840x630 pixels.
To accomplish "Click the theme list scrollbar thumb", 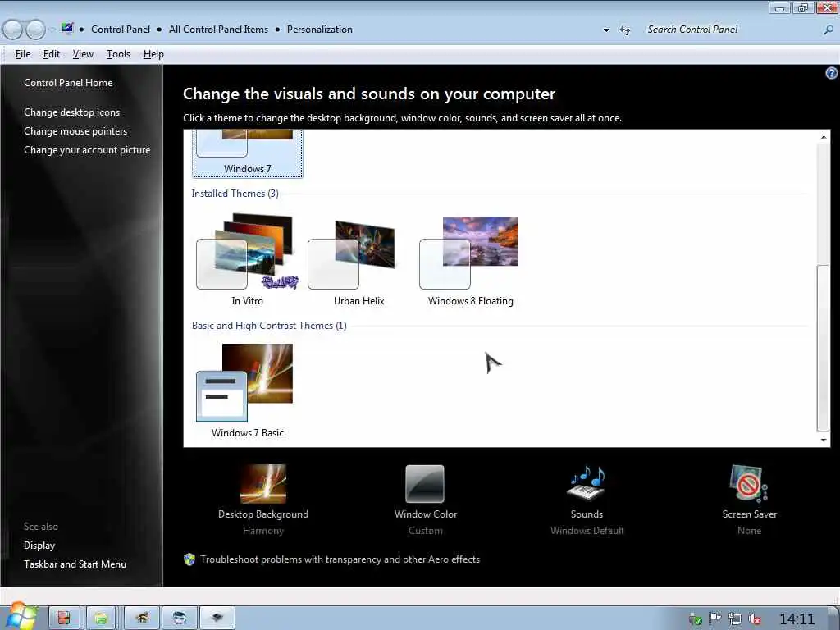I will (824, 347).
